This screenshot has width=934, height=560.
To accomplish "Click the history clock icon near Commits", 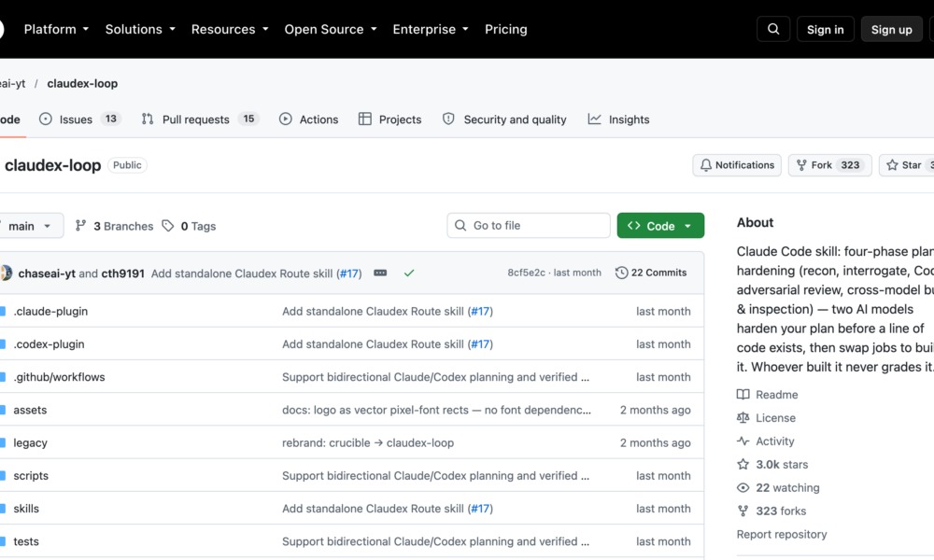I will (x=621, y=273).
